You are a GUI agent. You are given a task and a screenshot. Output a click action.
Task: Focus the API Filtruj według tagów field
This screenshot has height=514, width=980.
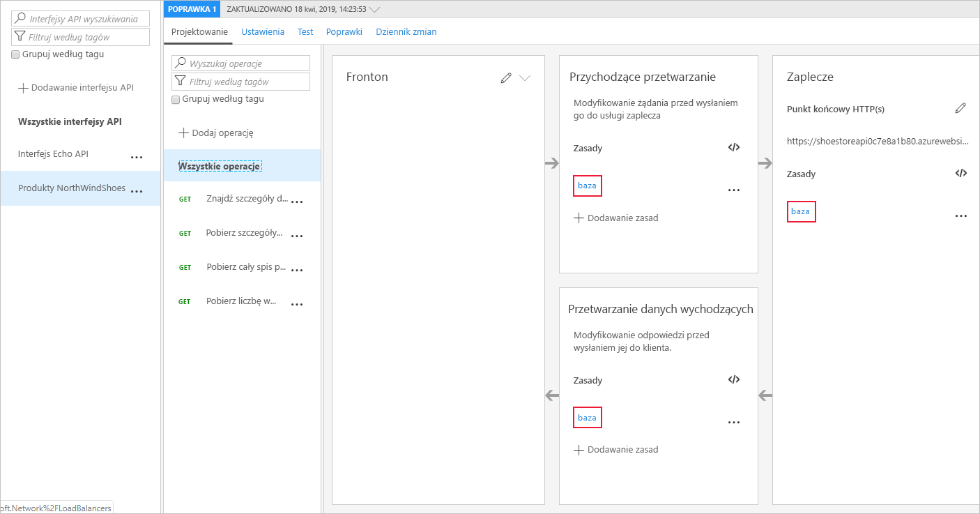(x=81, y=37)
